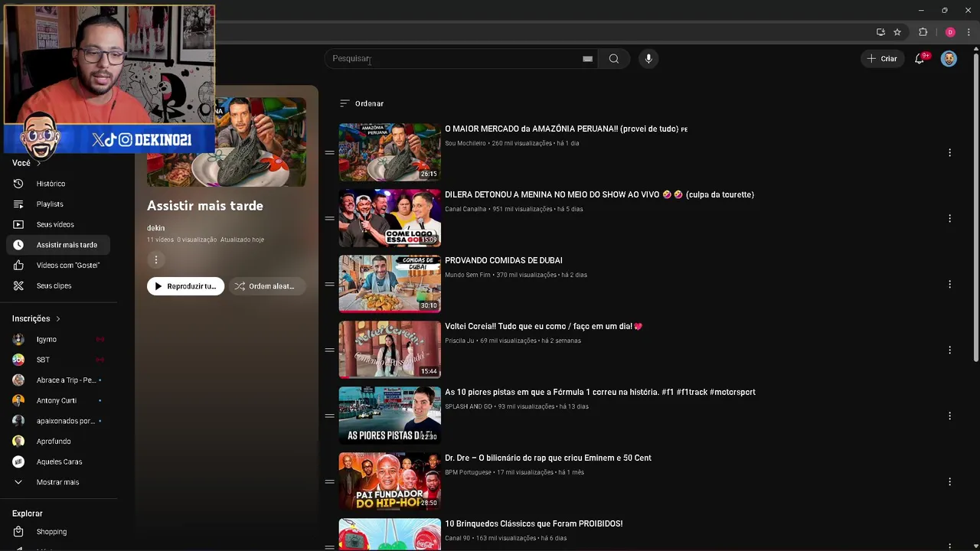Open Seus vídeos in sidebar

point(58,224)
